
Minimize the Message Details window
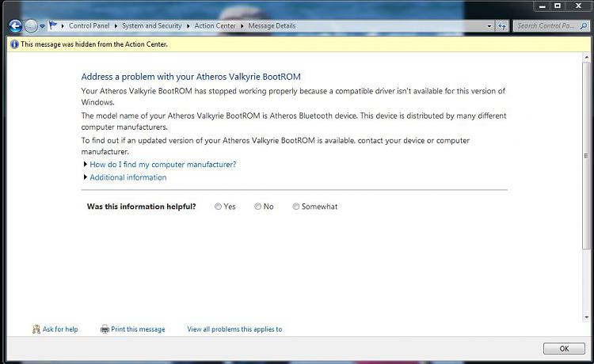(543, 6)
